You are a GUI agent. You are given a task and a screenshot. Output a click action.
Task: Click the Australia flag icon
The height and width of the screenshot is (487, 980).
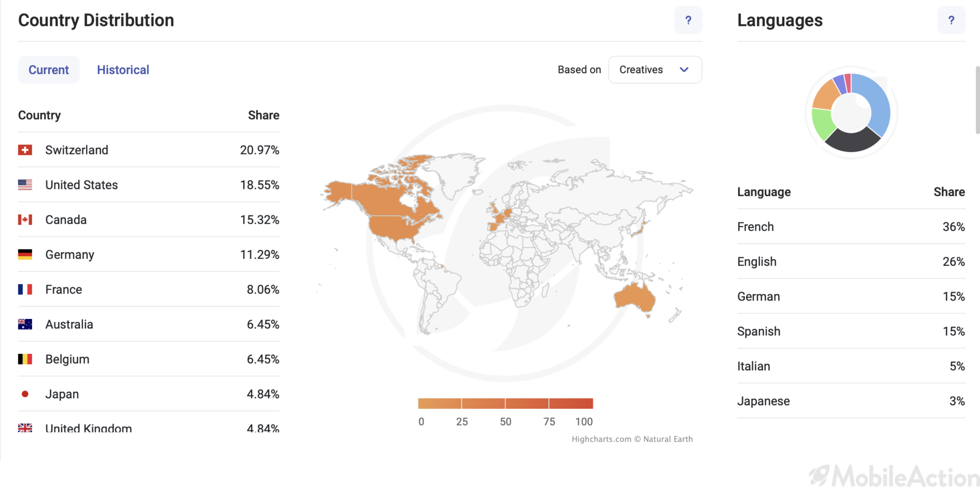coord(25,324)
